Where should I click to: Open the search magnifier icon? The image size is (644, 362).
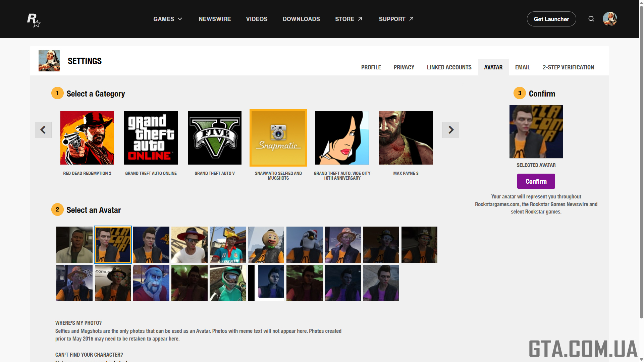pyautogui.click(x=591, y=19)
